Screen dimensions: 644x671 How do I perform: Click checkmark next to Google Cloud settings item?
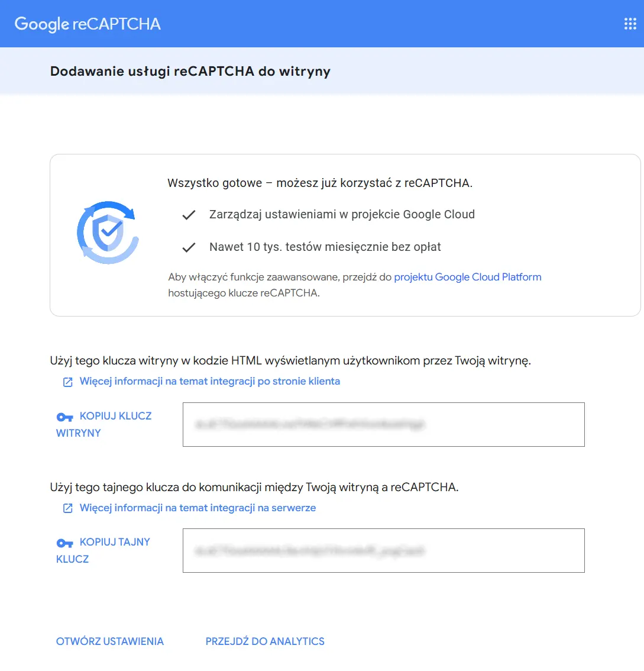(x=188, y=214)
